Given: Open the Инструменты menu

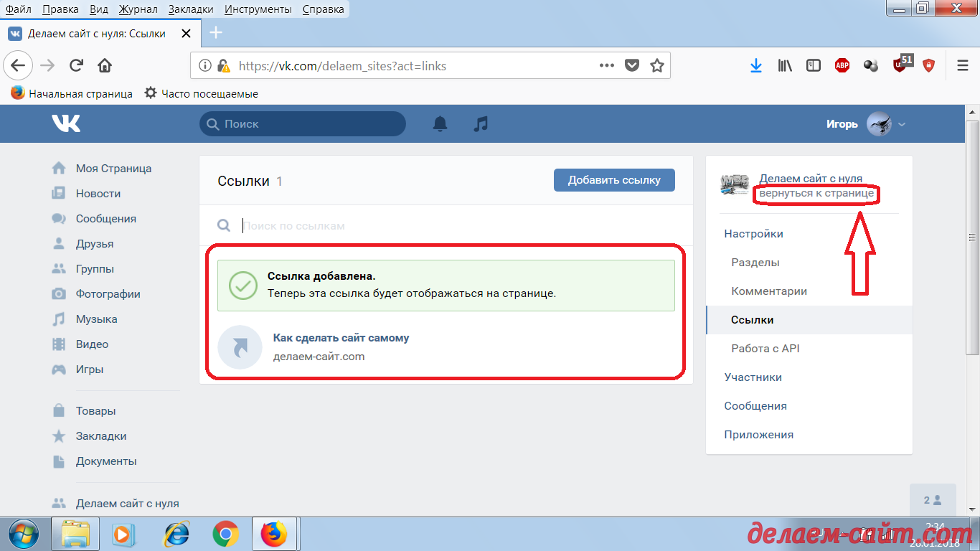Looking at the screenshot, I should click(x=258, y=9).
